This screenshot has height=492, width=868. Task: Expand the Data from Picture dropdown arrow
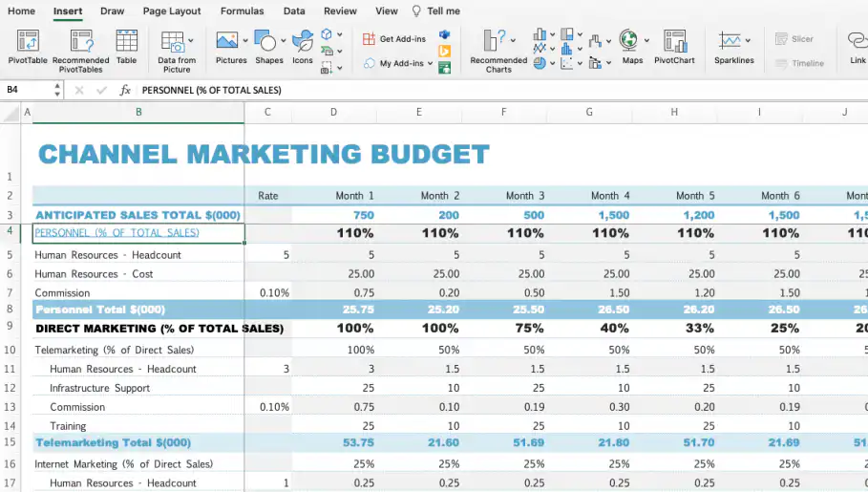click(x=191, y=40)
